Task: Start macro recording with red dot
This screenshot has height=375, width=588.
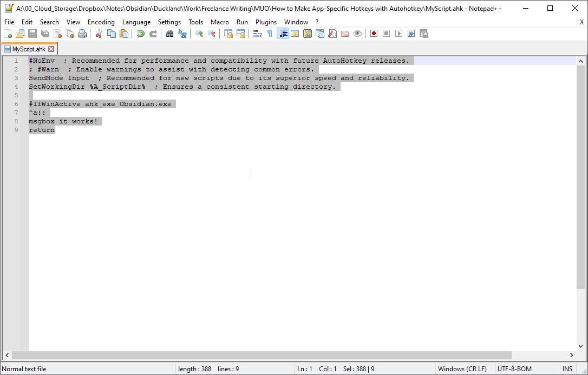Action: pos(374,34)
